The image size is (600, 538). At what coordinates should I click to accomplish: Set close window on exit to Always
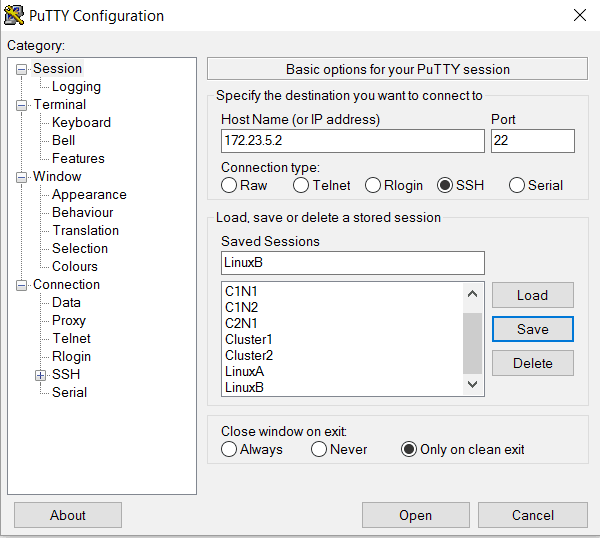[x=229, y=450]
